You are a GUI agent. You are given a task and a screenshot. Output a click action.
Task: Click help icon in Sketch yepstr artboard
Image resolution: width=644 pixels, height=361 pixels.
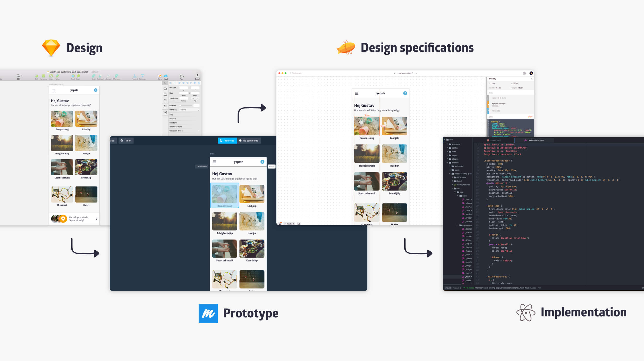[96, 90]
